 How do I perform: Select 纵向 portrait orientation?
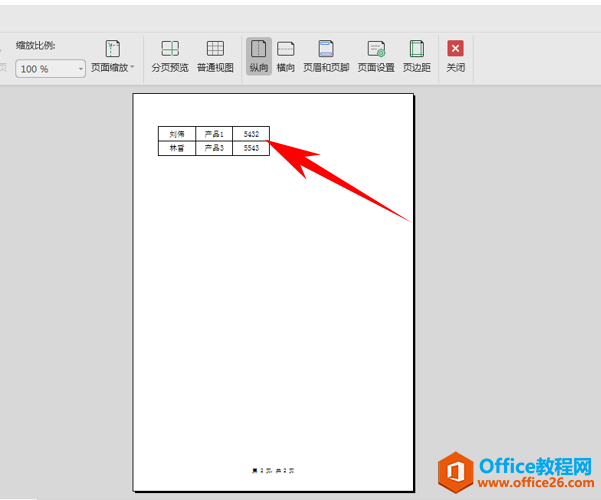pyautogui.click(x=259, y=56)
